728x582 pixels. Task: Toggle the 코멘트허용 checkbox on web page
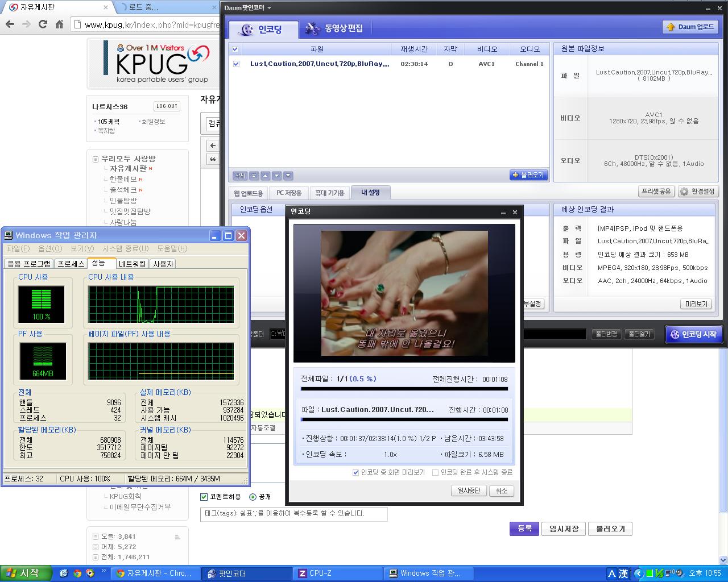pos(204,497)
